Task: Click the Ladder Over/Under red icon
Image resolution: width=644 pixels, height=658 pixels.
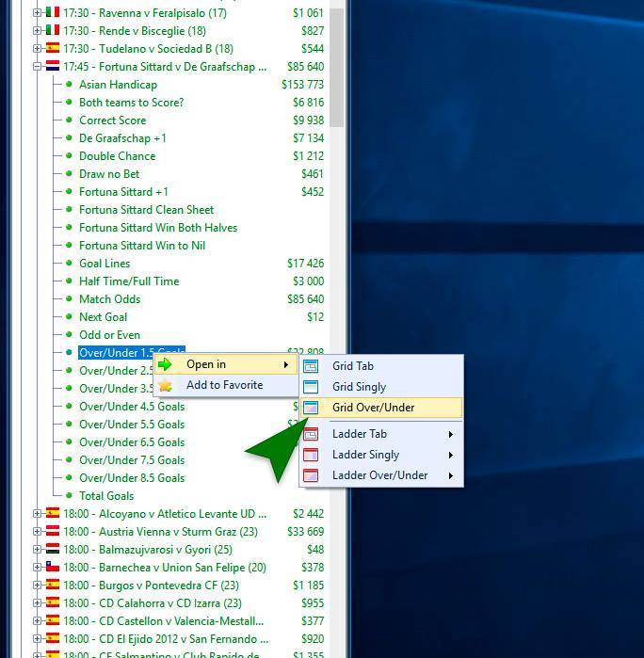Action: (x=311, y=475)
